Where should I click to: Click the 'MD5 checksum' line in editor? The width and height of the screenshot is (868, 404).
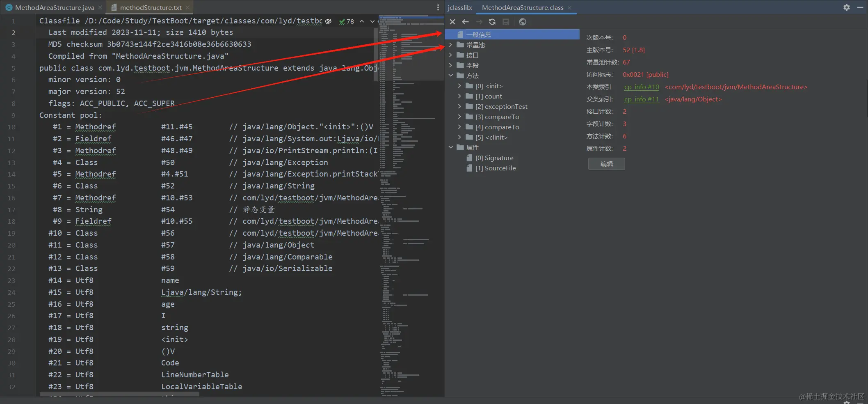pos(149,44)
